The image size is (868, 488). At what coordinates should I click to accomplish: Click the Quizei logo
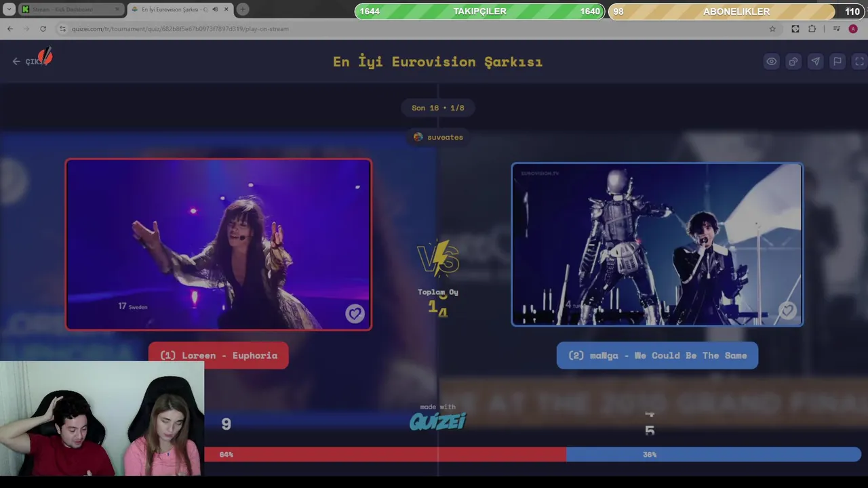click(x=437, y=422)
